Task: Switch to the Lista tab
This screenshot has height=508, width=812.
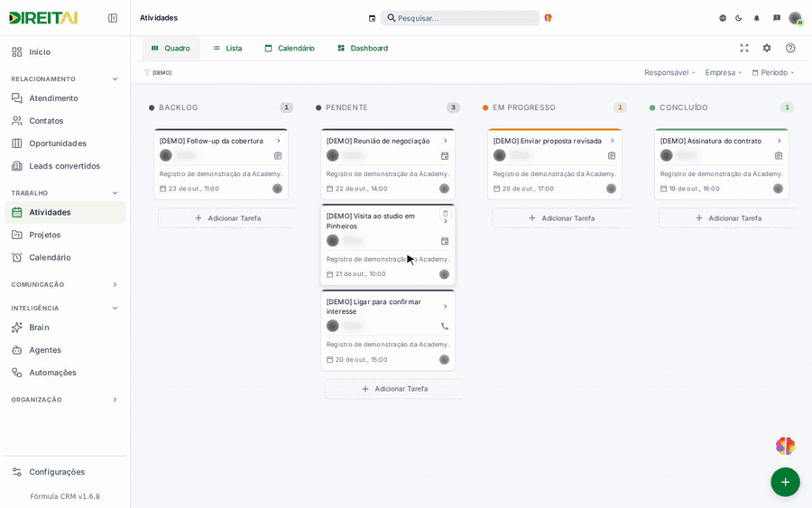Action: 227,48
